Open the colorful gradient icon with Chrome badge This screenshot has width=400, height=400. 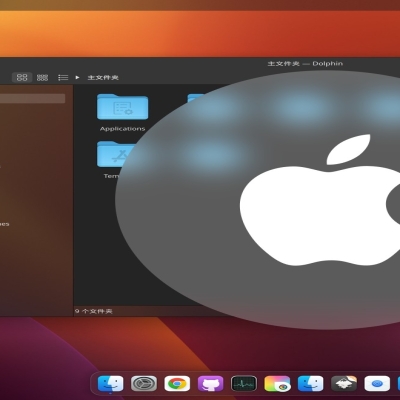277,384
